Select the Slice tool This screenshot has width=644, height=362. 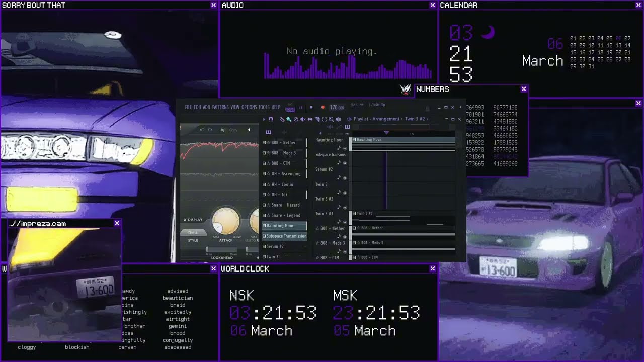317,119
